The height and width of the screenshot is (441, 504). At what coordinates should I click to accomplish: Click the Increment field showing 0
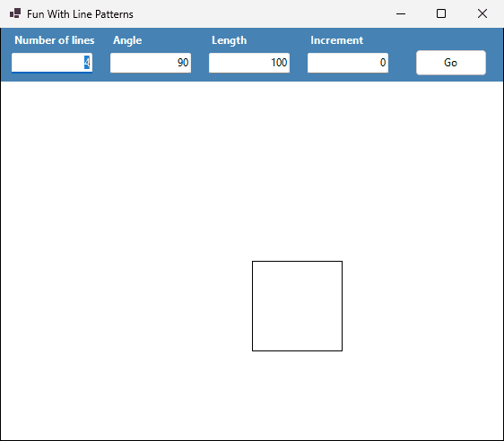click(x=348, y=63)
